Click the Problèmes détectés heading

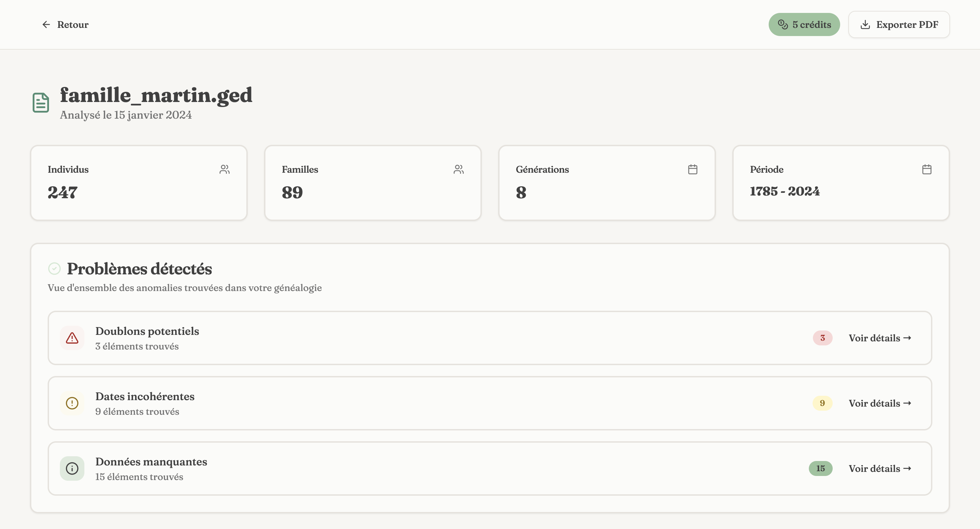(139, 269)
